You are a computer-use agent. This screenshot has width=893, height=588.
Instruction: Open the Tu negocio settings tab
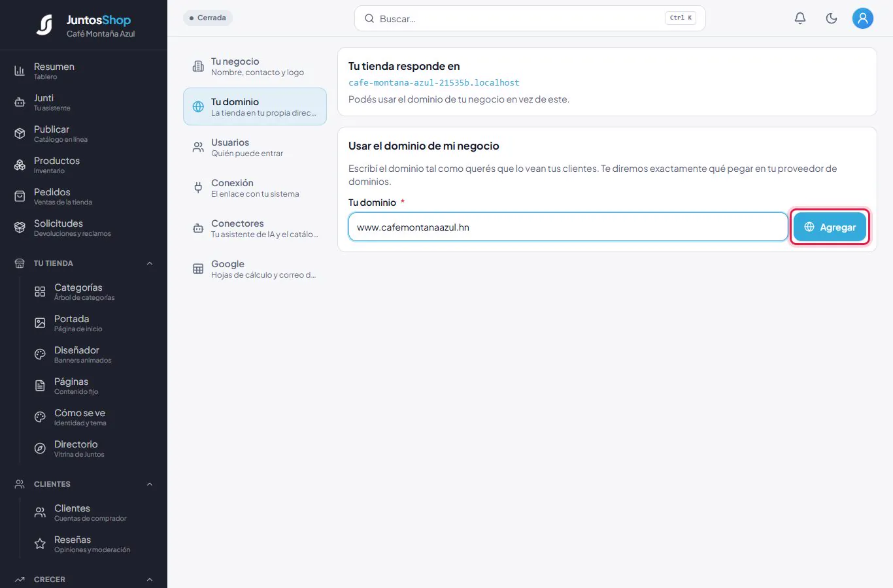tap(255, 66)
